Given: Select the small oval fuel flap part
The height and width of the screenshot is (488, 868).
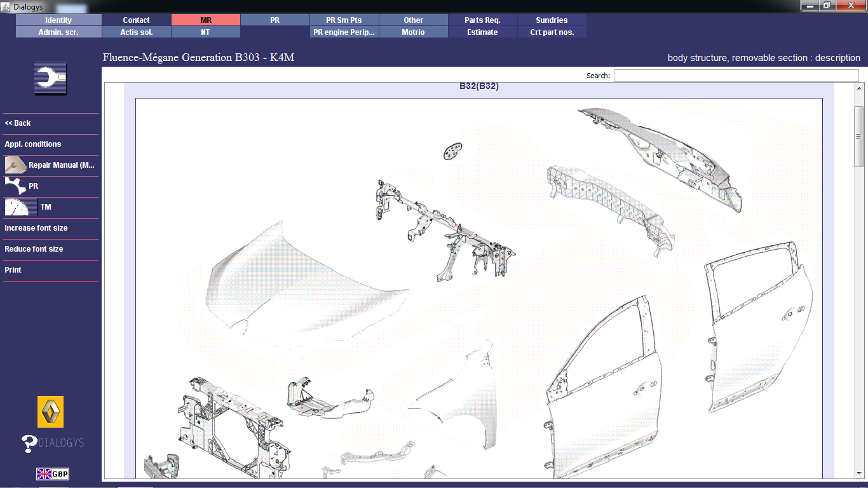Looking at the screenshot, I should coord(452,151).
